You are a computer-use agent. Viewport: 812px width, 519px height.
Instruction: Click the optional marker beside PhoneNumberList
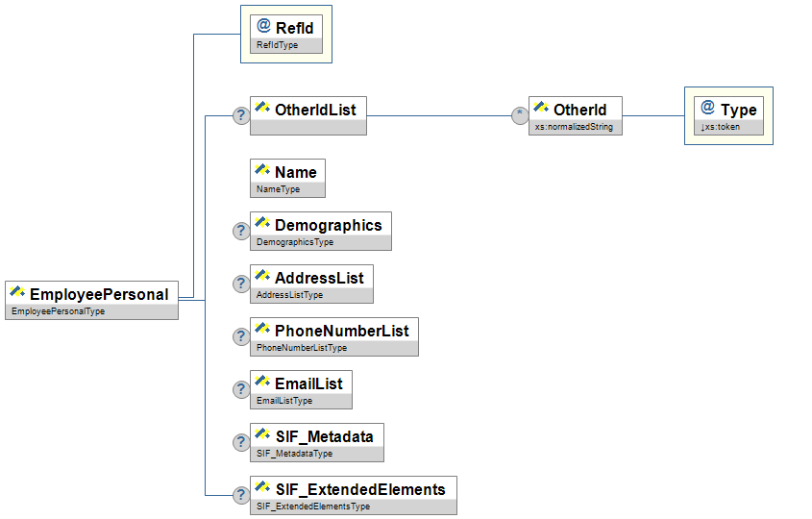click(x=241, y=336)
